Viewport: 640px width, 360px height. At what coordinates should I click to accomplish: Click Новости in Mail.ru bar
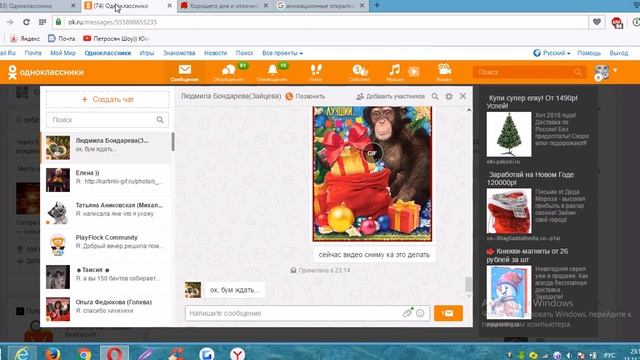pyautogui.click(x=216, y=53)
